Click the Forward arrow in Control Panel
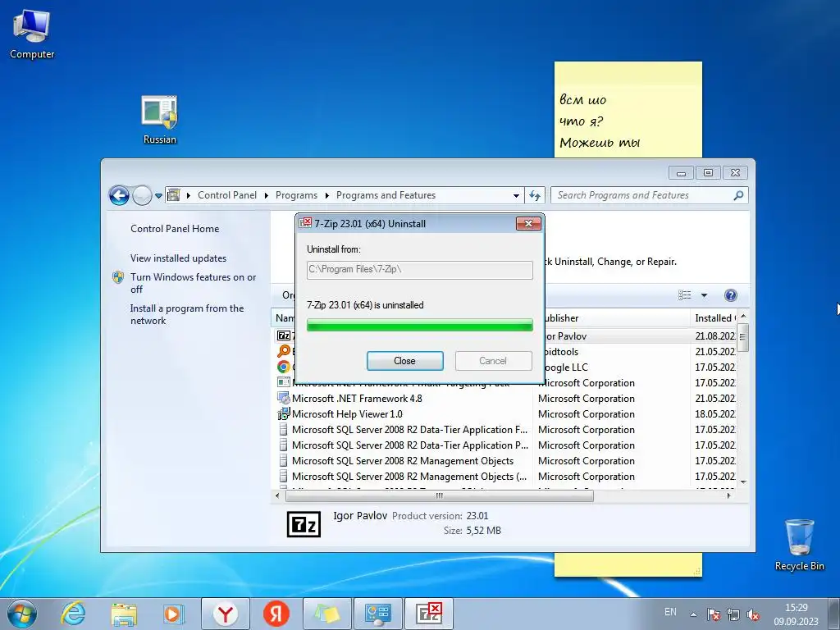This screenshot has height=630, width=840. [142, 195]
